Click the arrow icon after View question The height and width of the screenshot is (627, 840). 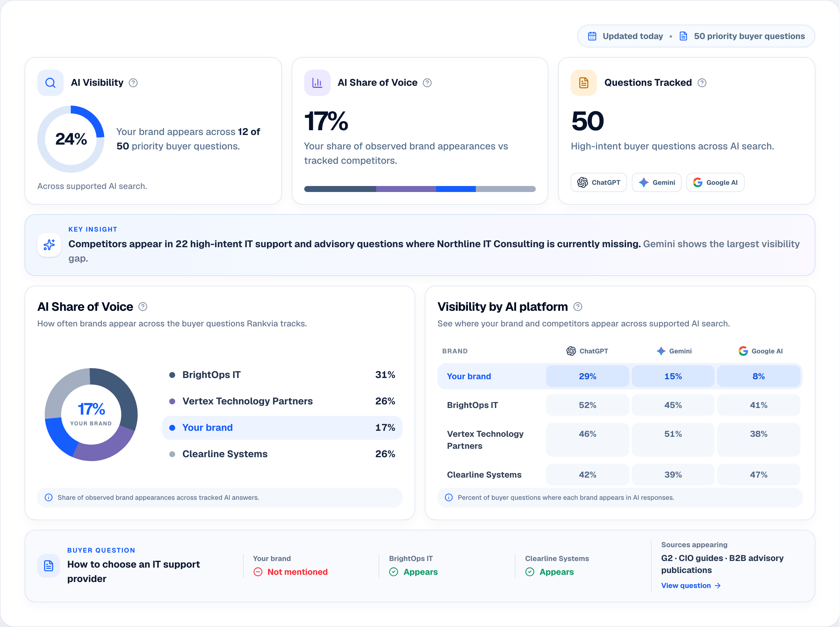pos(718,586)
